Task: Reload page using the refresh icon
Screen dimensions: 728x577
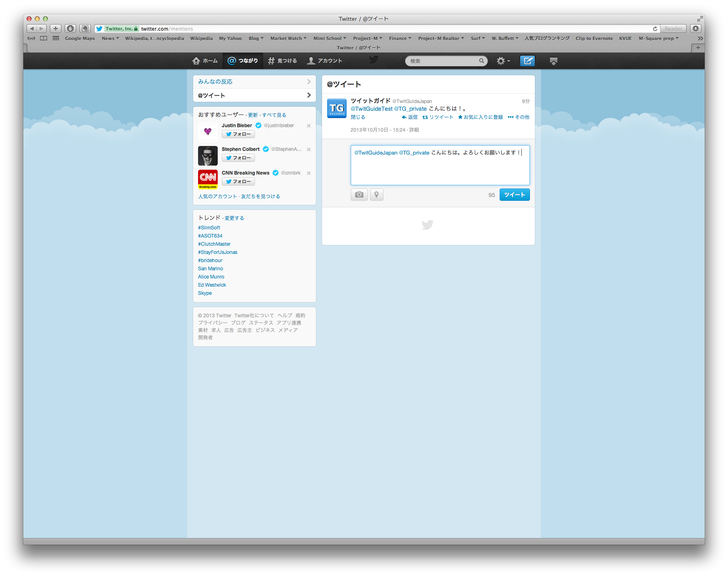Action: (x=655, y=29)
